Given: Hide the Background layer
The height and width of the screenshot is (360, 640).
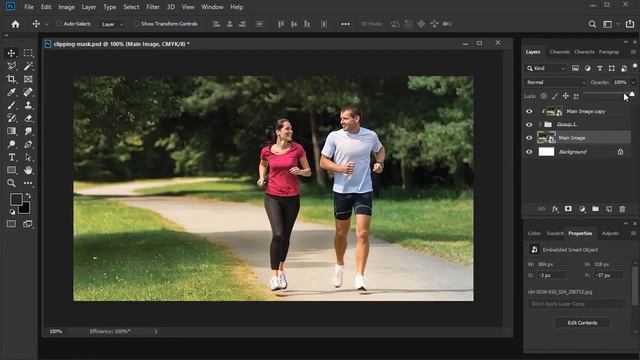Looking at the screenshot, I should (529, 152).
